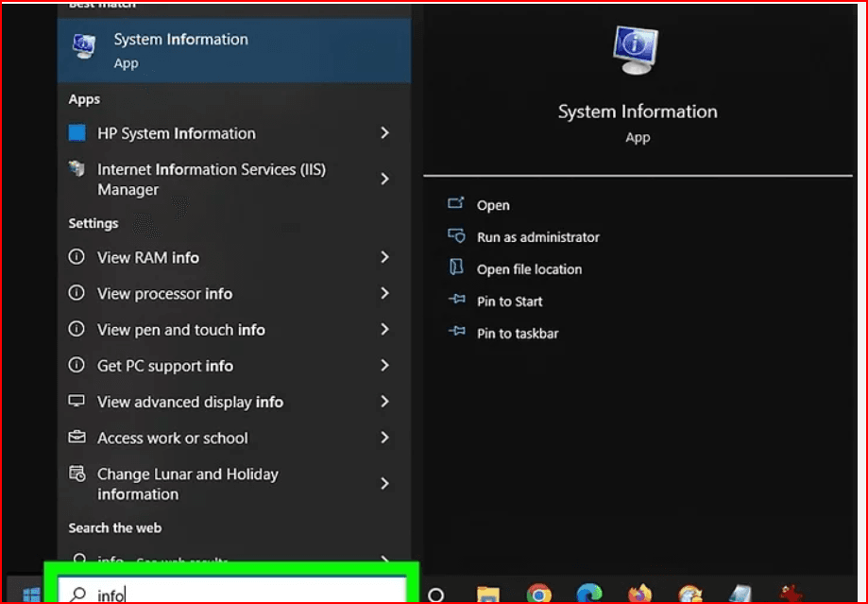Select Run as administrator option

[537, 237]
